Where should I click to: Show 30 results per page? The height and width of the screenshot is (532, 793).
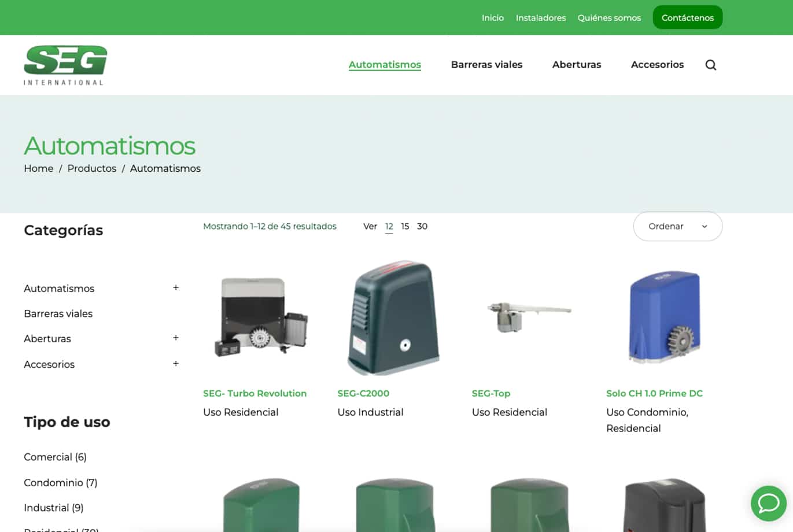[x=422, y=226]
